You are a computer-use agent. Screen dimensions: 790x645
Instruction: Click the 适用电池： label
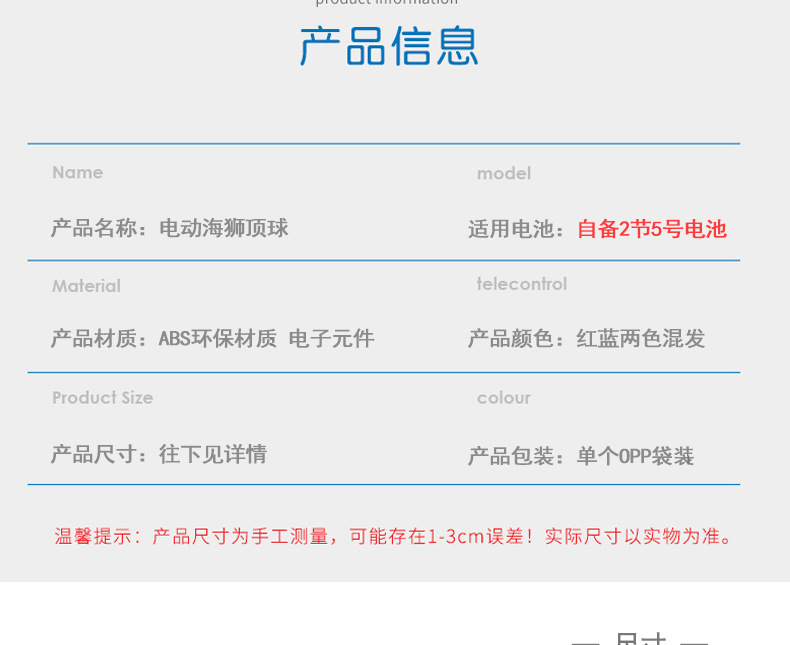[517, 229]
